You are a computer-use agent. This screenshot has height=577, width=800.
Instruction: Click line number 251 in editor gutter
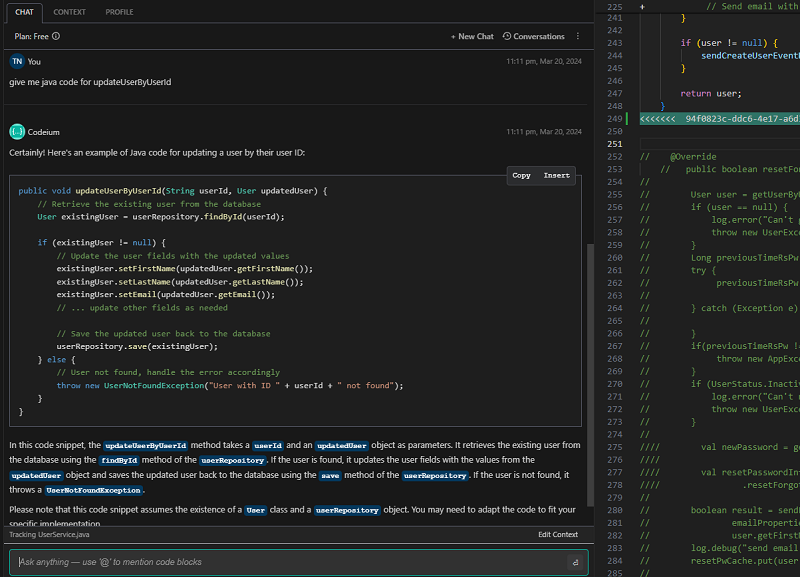[x=615, y=144]
